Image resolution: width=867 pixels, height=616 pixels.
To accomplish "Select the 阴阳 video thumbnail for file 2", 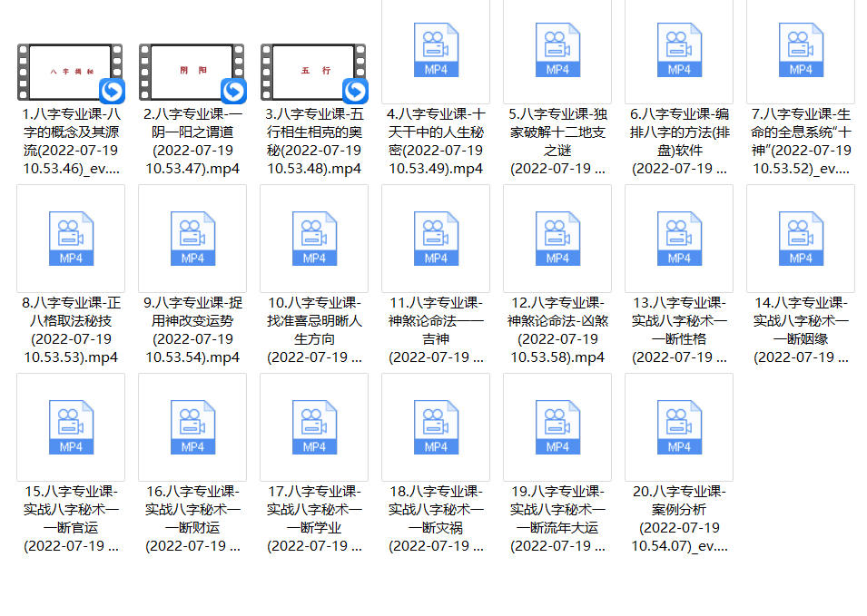I will click(x=192, y=73).
